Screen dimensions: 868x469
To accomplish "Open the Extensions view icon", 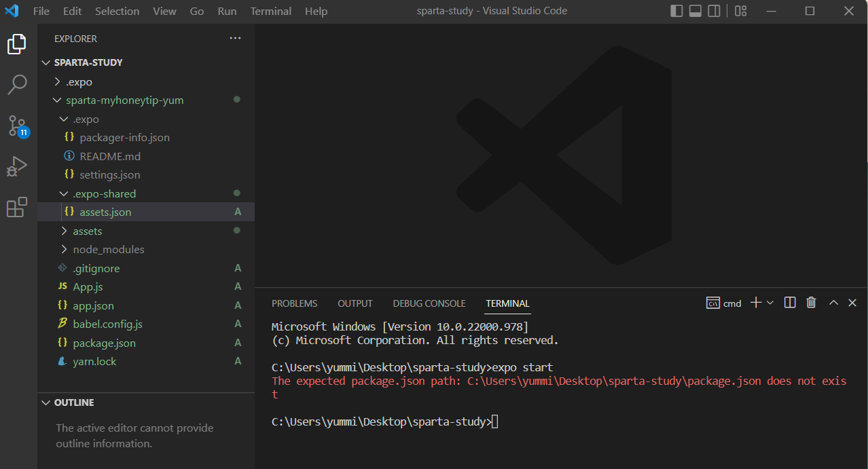I will 17,207.
